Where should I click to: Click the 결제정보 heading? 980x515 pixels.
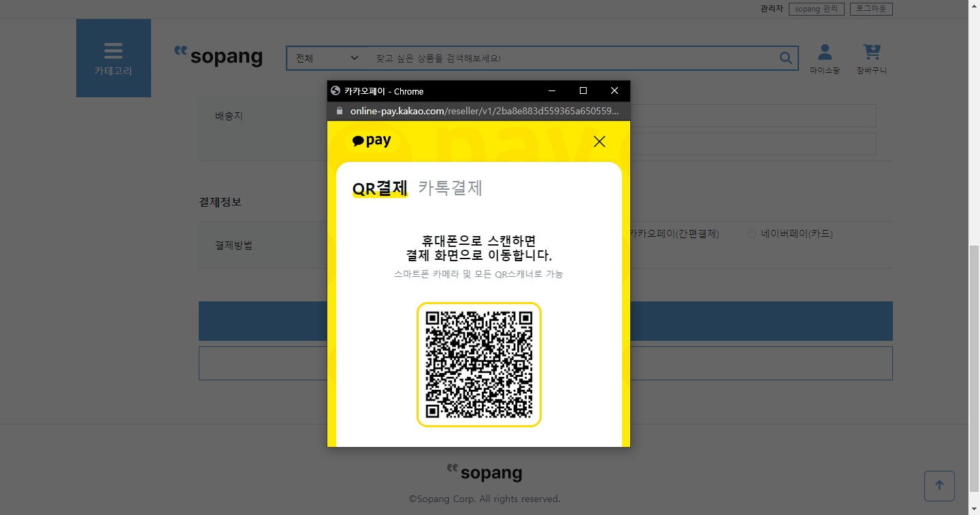point(220,202)
